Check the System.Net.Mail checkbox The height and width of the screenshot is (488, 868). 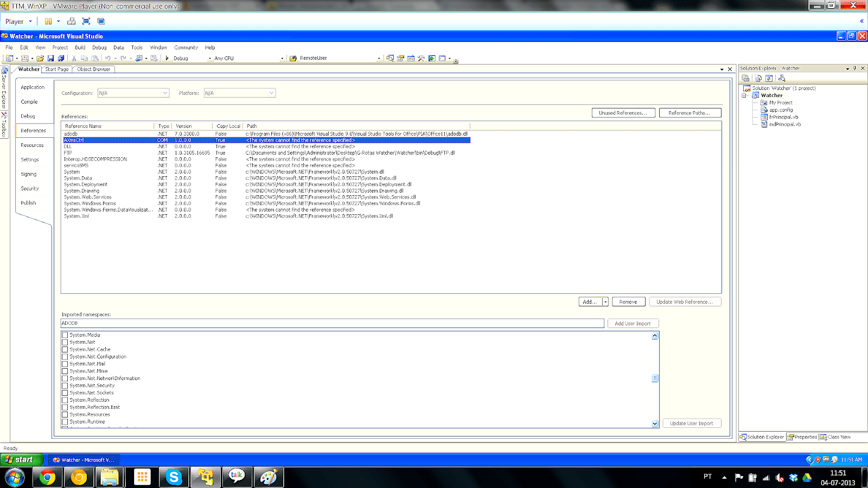pyautogui.click(x=65, y=364)
